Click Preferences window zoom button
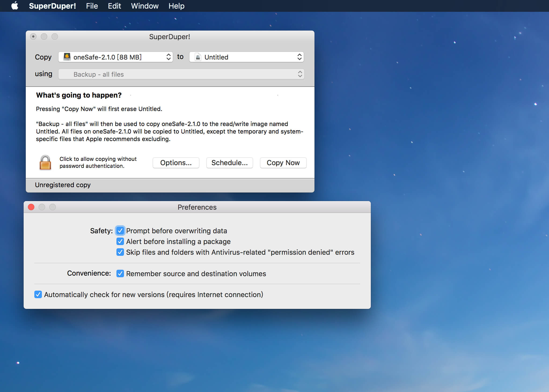This screenshot has height=392, width=549. click(x=53, y=207)
